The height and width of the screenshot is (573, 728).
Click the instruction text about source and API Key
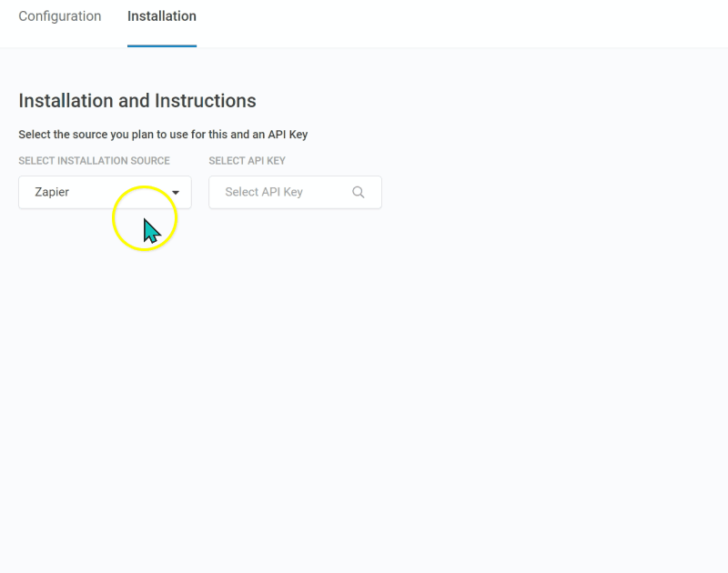point(163,134)
